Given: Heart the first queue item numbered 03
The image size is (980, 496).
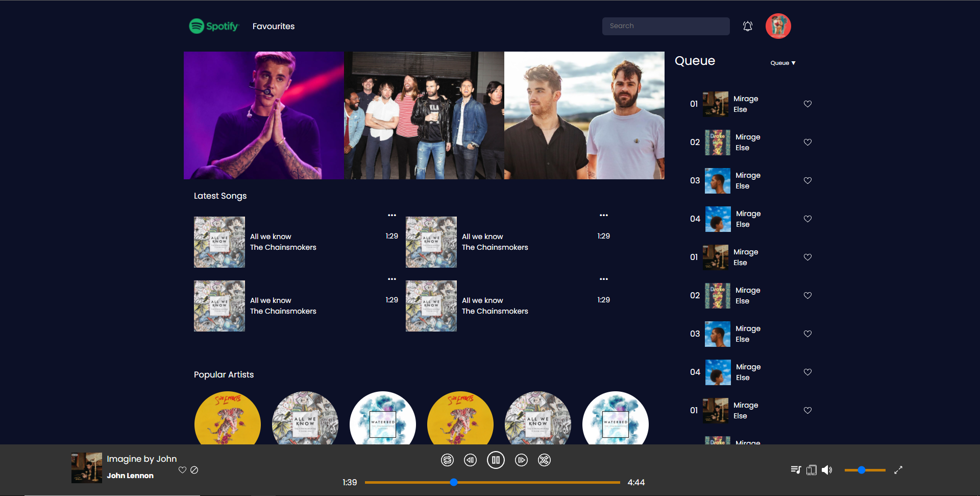Looking at the screenshot, I should (807, 180).
